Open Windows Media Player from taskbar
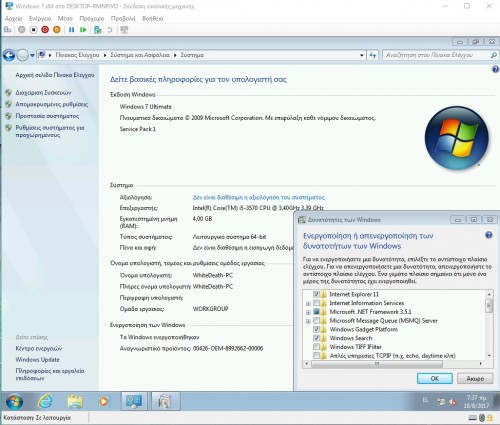 (x=104, y=401)
